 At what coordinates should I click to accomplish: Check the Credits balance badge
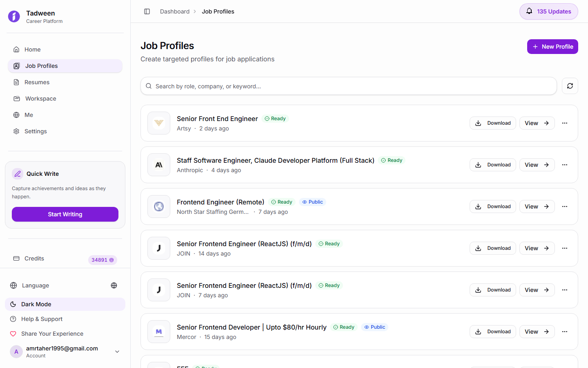[102, 260]
